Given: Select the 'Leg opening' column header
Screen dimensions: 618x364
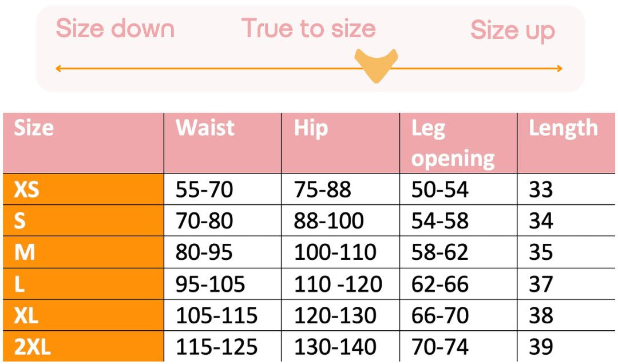Looking at the screenshot, I should click(x=453, y=143).
